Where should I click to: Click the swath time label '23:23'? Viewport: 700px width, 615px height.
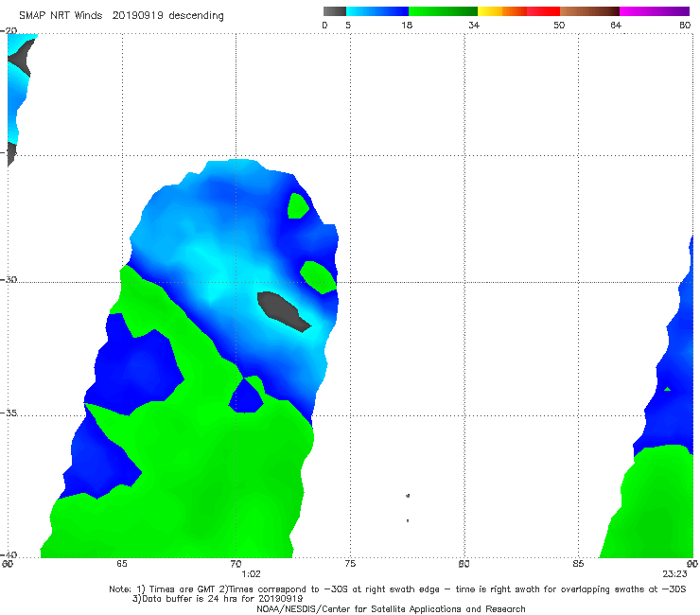674,574
